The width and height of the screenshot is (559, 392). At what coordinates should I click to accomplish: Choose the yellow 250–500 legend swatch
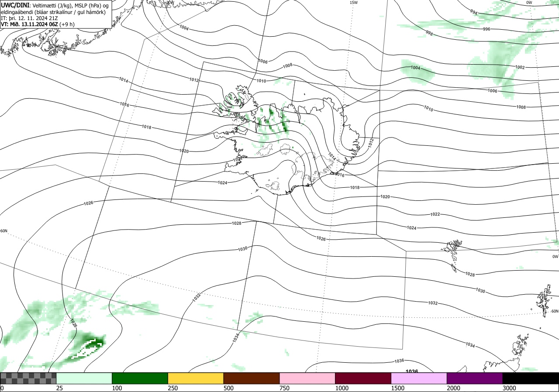196,378
